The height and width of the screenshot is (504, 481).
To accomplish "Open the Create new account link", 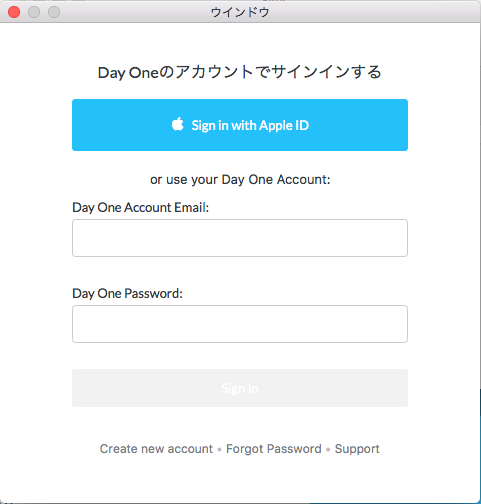I will tap(156, 449).
